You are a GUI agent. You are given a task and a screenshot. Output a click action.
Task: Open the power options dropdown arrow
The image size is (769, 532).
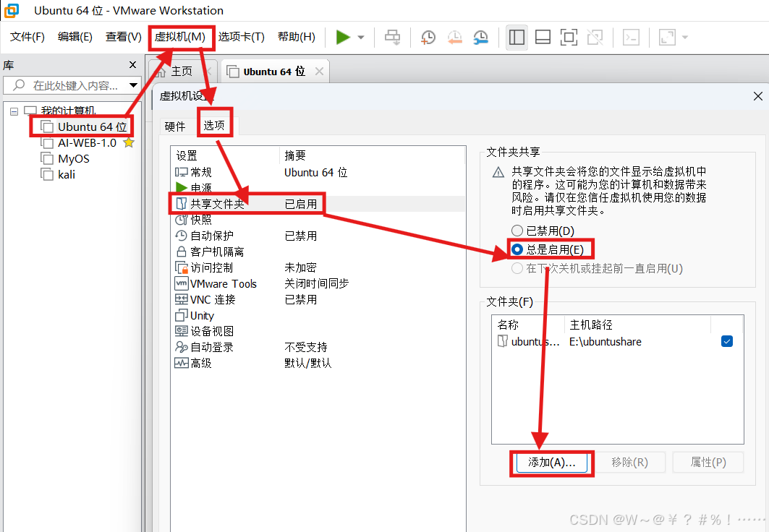[361, 38]
